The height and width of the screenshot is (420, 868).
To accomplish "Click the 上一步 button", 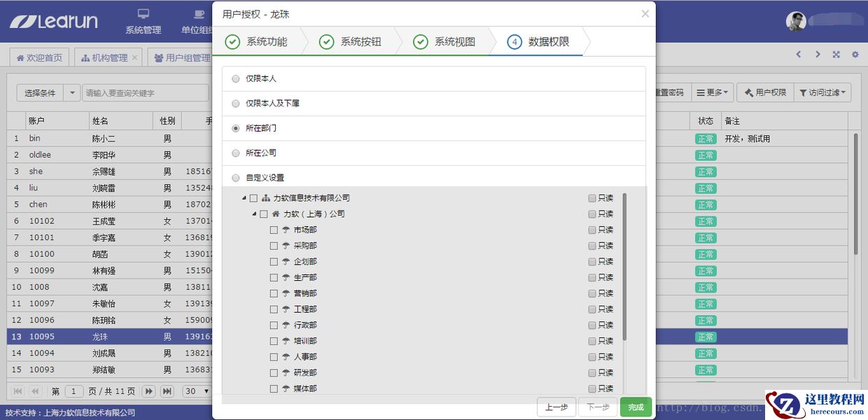I will click(556, 407).
